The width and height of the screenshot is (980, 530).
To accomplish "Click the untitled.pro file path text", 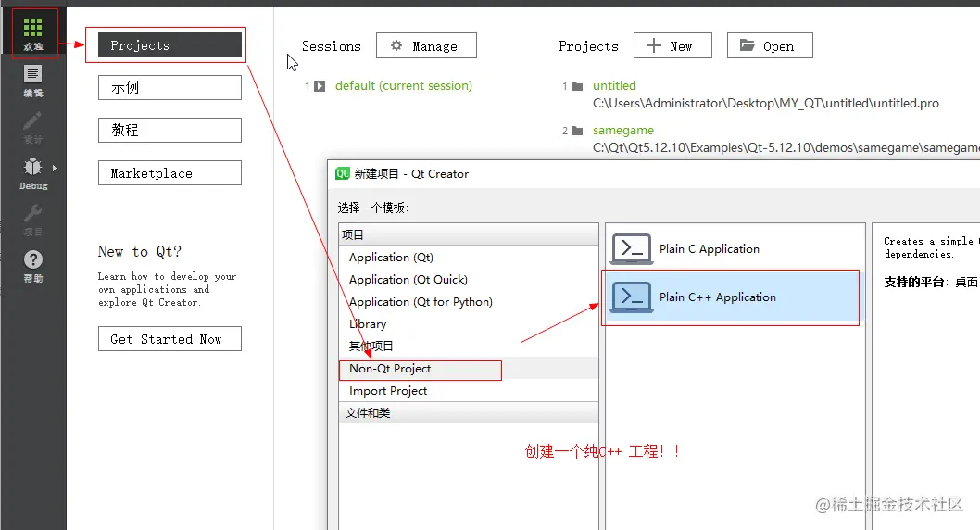I will [766, 103].
